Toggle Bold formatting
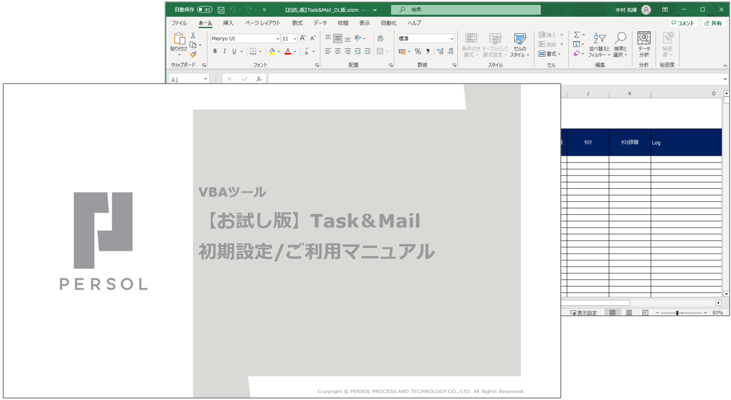This screenshot has height=400, width=731. click(x=215, y=51)
